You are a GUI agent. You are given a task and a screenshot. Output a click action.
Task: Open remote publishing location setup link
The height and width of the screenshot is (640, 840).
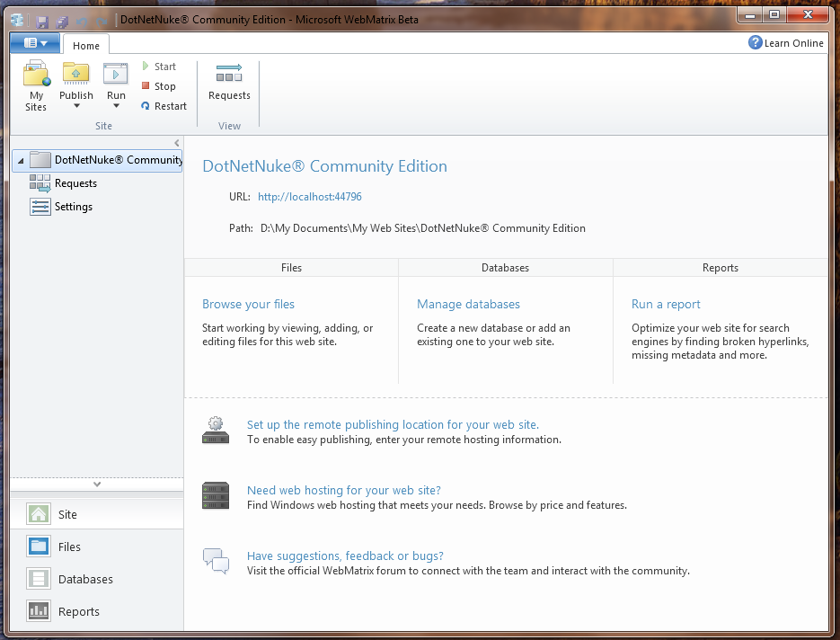click(393, 424)
